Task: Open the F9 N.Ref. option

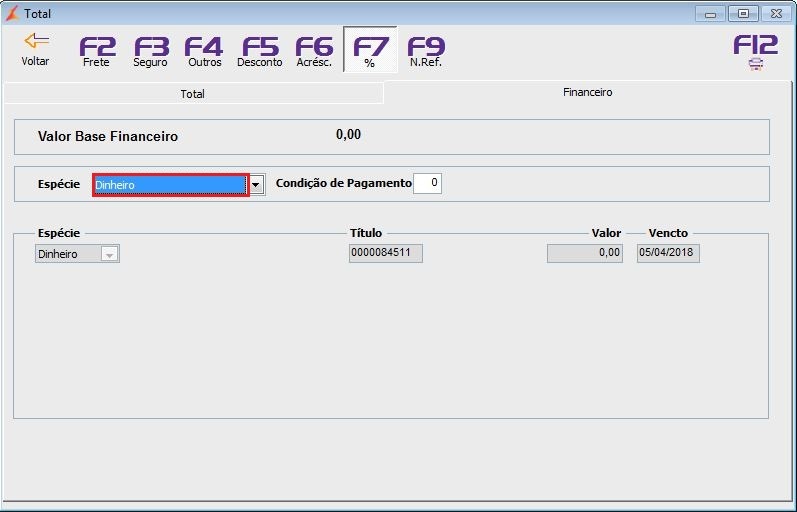Action: (x=426, y=51)
